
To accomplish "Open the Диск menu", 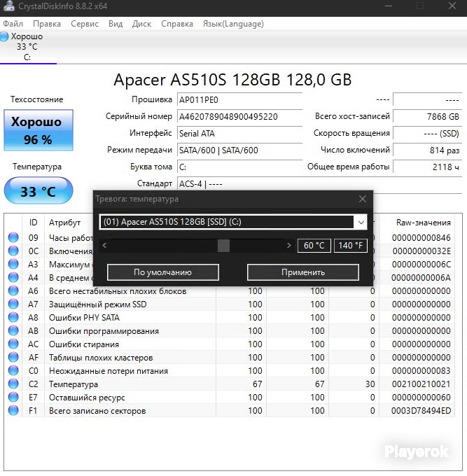I will point(142,24).
